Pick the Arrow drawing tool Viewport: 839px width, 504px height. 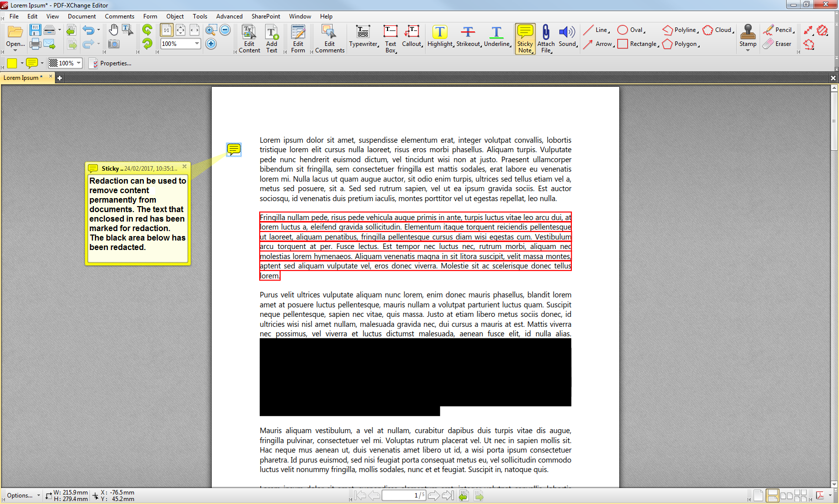tap(598, 44)
